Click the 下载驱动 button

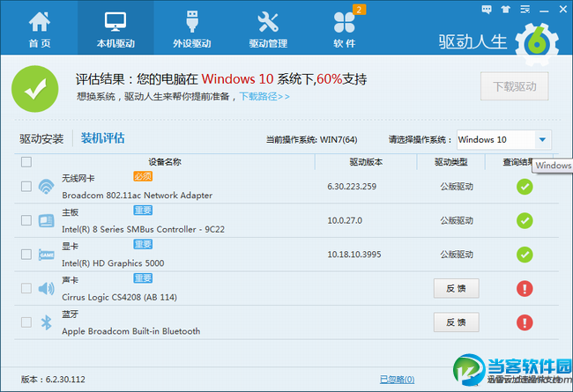515,86
